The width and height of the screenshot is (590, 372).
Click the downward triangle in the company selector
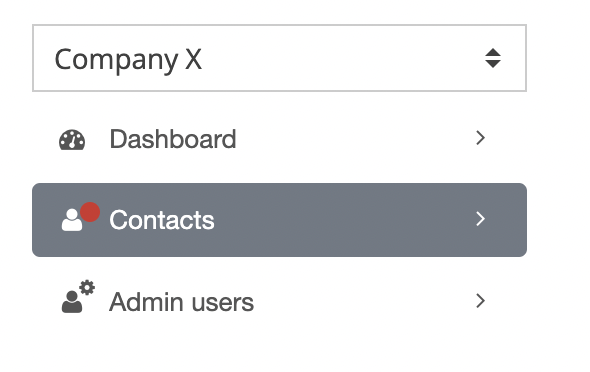(x=493, y=64)
